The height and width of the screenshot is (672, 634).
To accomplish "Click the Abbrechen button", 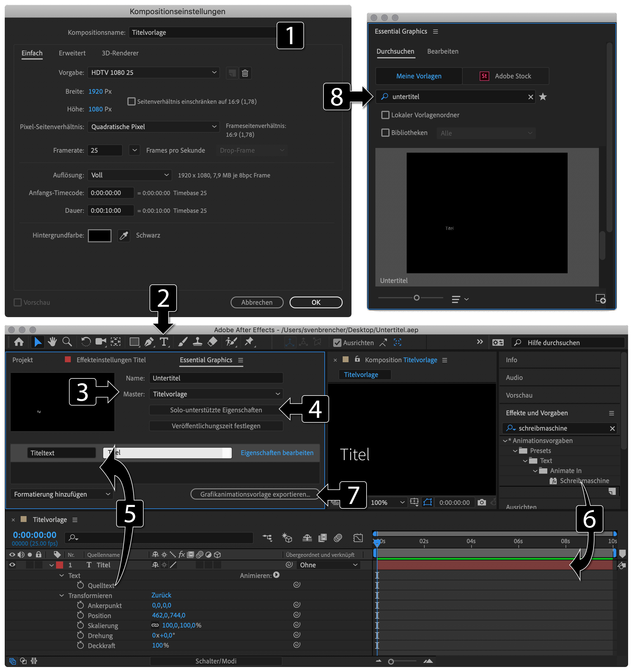I will (x=257, y=302).
